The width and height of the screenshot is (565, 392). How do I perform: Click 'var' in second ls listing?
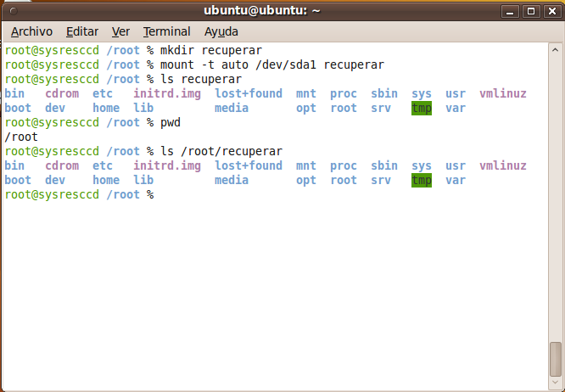point(456,180)
